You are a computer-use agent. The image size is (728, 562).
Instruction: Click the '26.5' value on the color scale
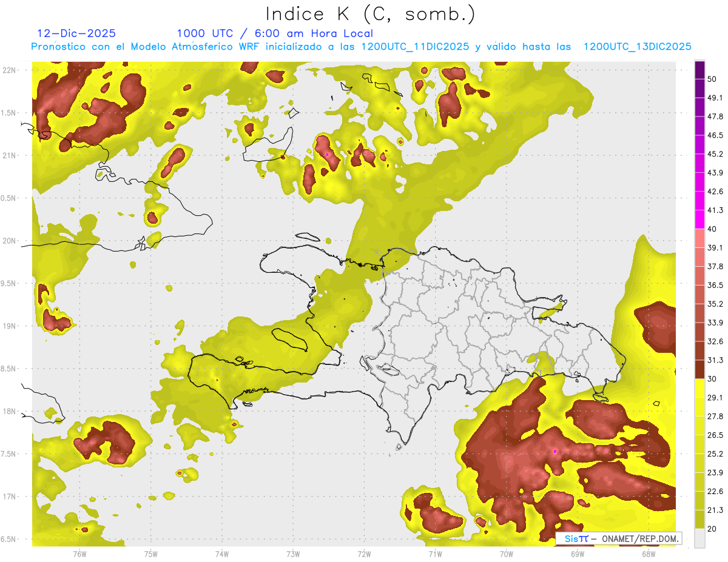715,435
